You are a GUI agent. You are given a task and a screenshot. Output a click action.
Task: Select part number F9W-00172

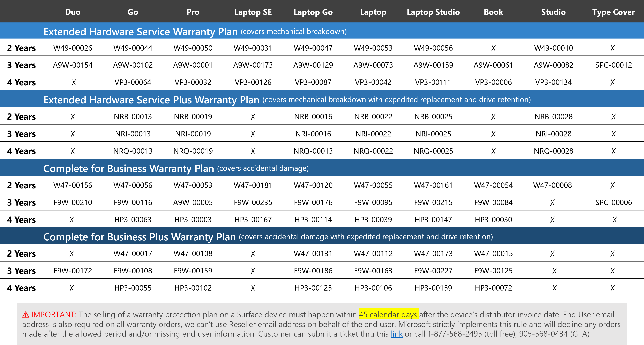(73, 271)
